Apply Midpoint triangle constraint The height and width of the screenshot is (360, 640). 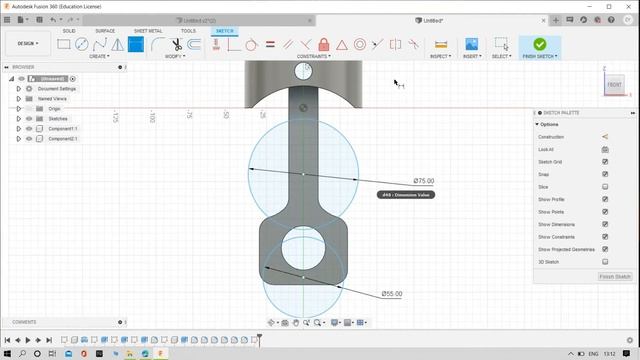click(x=342, y=44)
